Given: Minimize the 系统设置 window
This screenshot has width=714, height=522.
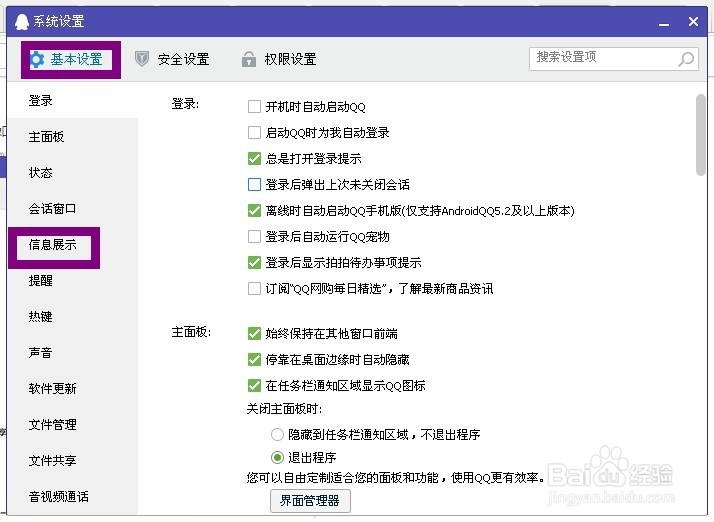Looking at the screenshot, I should (664, 23).
